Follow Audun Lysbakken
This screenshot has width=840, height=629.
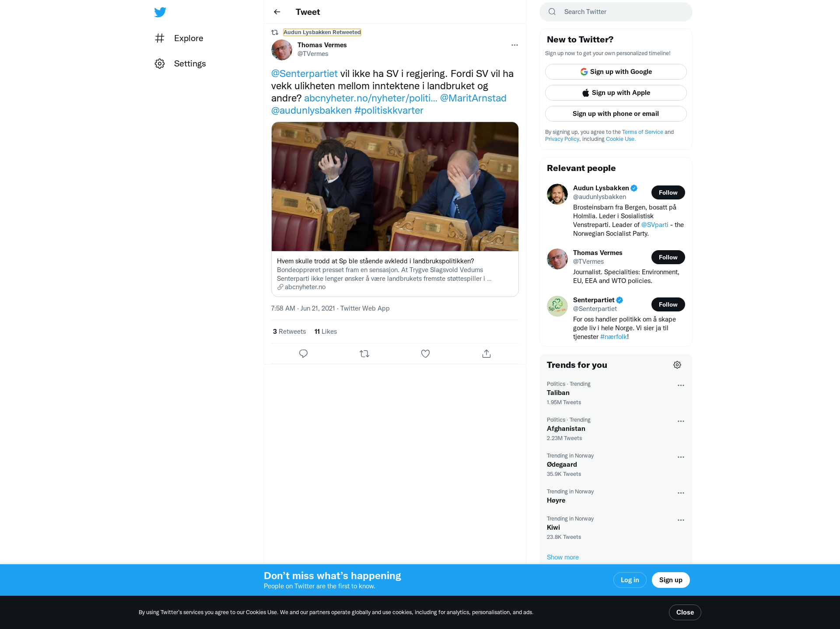(x=668, y=192)
